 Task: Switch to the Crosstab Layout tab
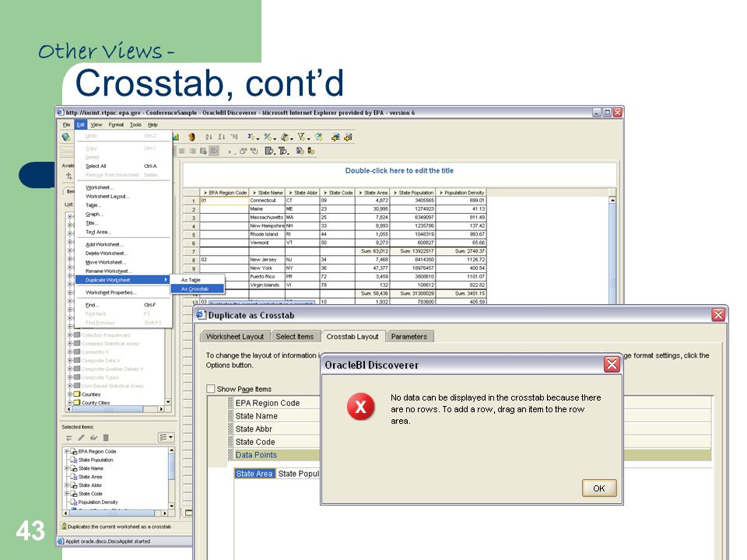click(352, 336)
